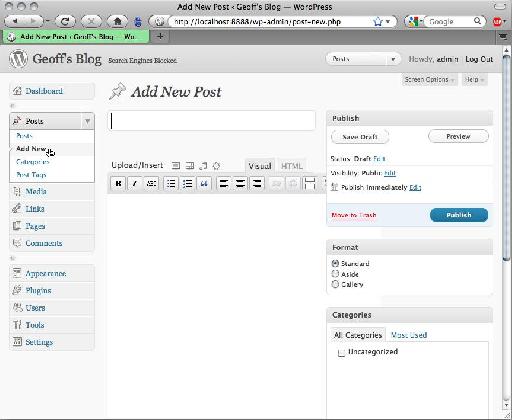Image resolution: width=512 pixels, height=420 pixels.
Task: Open the Add New submenu item
Action: [x=31, y=149]
